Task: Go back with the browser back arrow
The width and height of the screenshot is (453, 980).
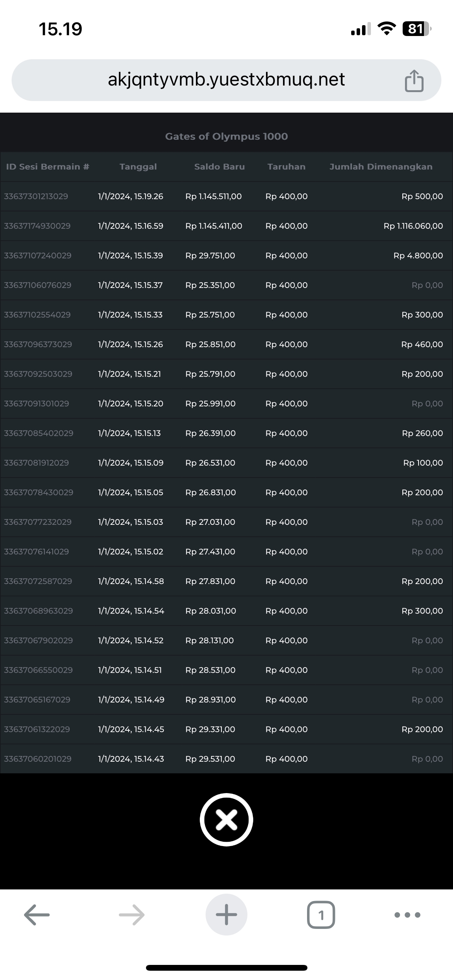Action: [x=37, y=915]
